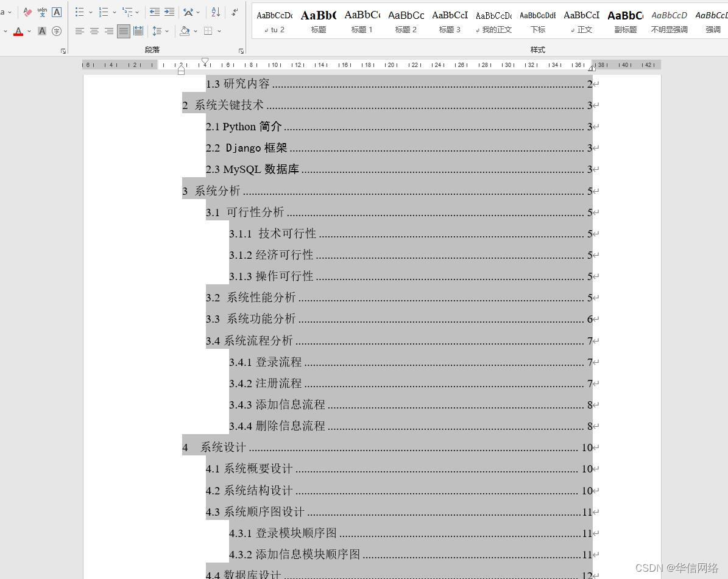This screenshot has height=579, width=728.
Task: Click the increase indent icon
Action: [x=169, y=12]
